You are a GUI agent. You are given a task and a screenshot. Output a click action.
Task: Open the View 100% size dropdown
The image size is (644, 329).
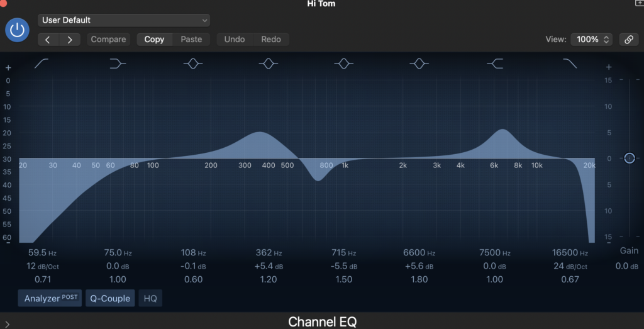591,39
